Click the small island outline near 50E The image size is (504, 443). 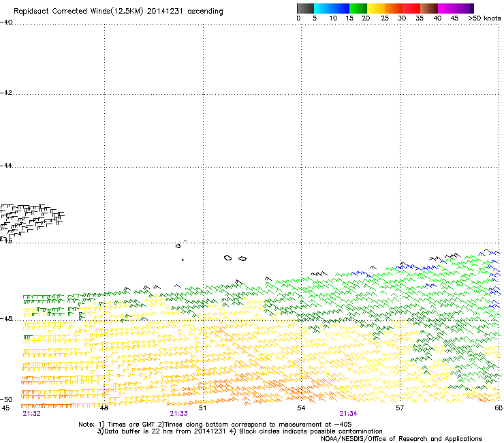(x=178, y=246)
